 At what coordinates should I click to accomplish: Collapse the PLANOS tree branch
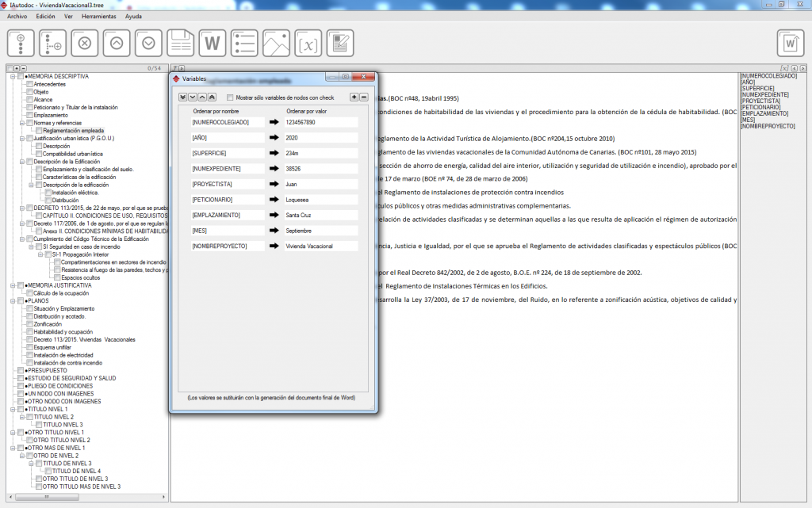(x=13, y=300)
